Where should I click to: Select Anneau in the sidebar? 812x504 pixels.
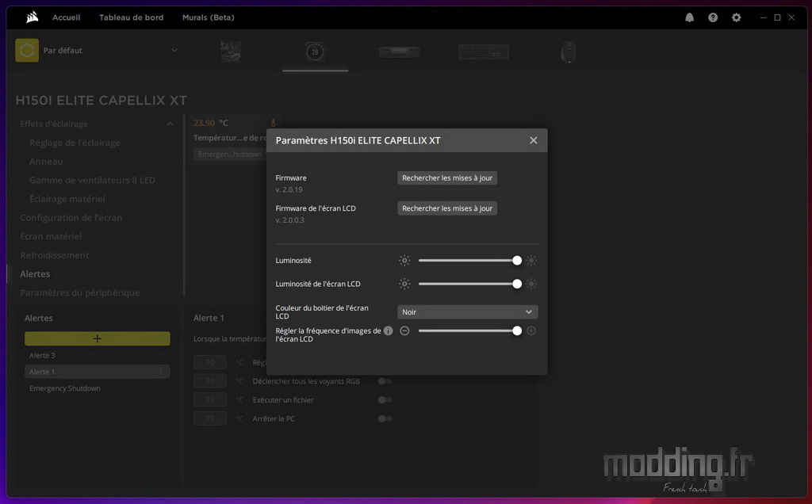point(46,162)
